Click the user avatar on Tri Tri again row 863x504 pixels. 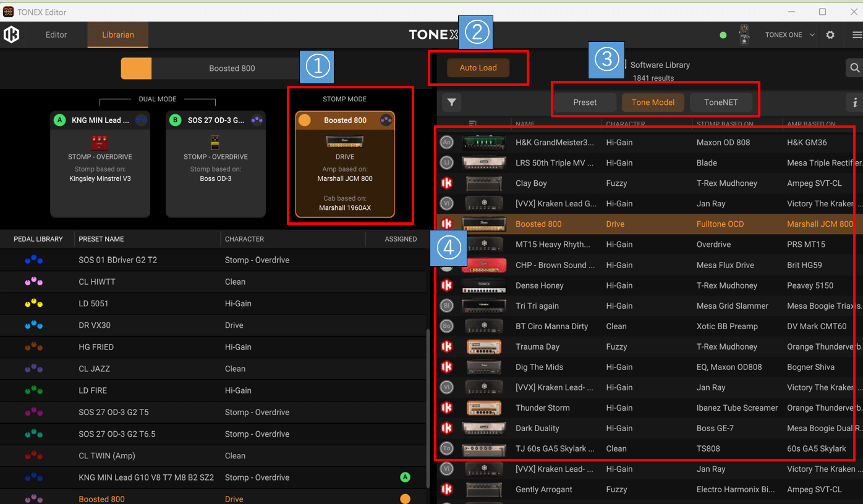[x=446, y=306]
